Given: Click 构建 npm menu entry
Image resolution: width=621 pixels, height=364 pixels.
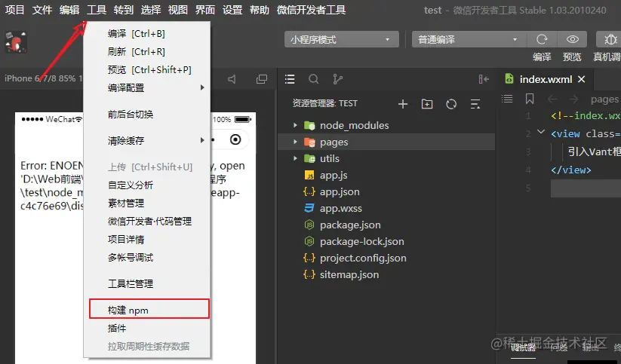Looking at the screenshot, I should pyautogui.click(x=149, y=310).
